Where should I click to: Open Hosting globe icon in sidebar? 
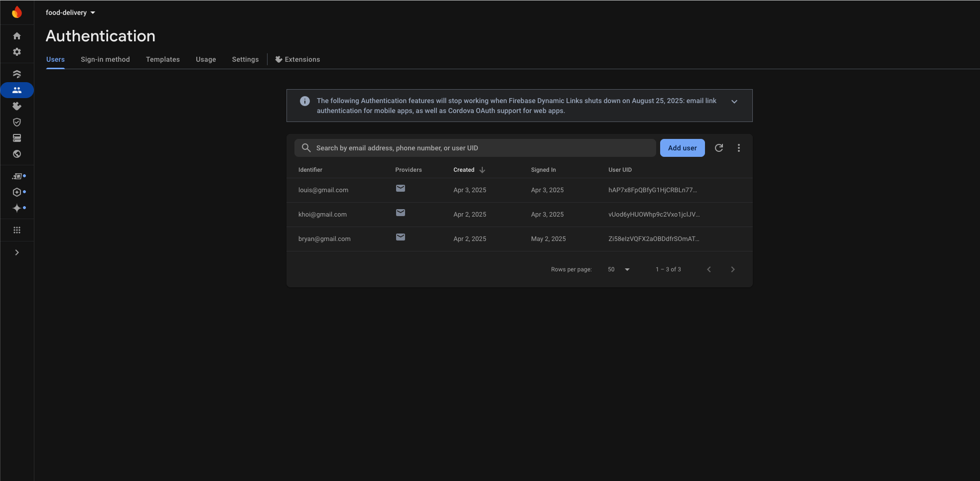coord(17,154)
